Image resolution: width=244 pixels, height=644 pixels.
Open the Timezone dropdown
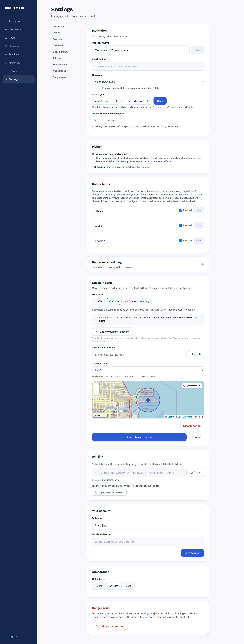pyautogui.click(x=148, y=82)
